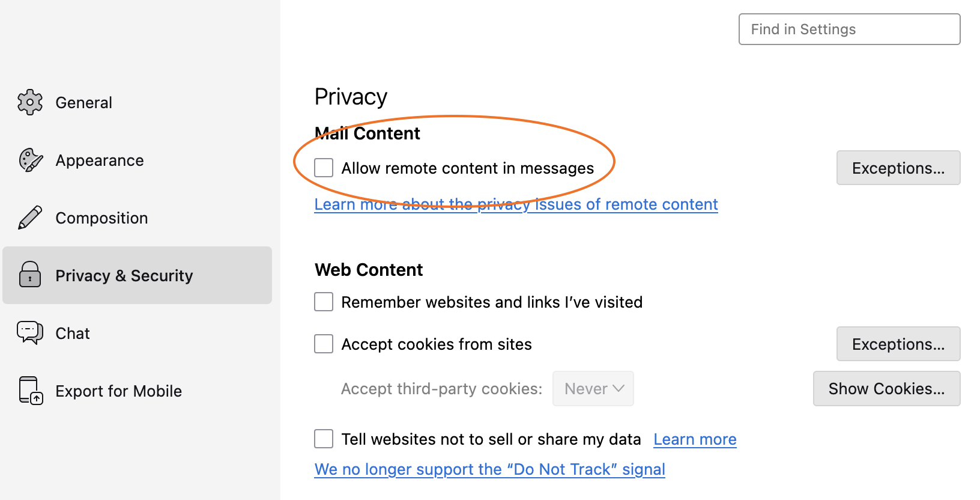Open the Composition settings section

[x=101, y=218]
